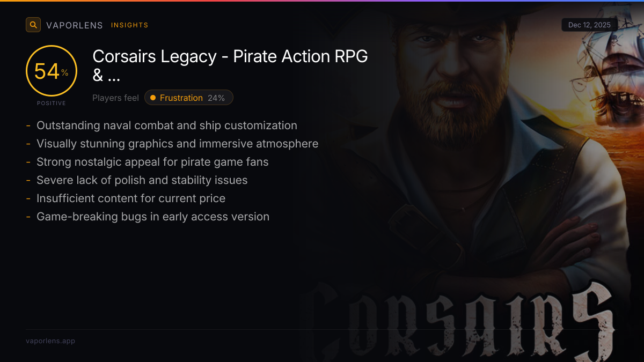
Task: Select the INSIGHTS label
Action: 129,25
